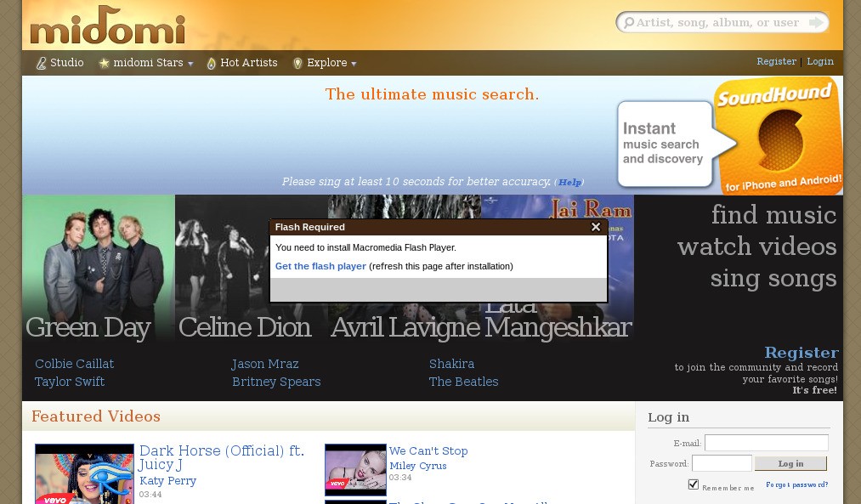
Task: Click the Register link in top bar
Action: tap(776, 62)
